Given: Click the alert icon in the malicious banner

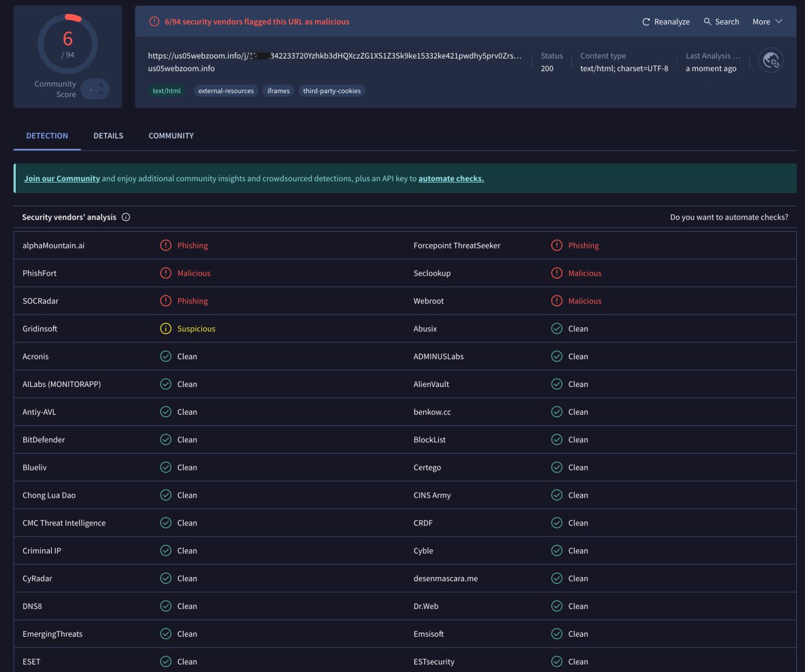Looking at the screenshot, I should pyautogui.click(x=154, y=21).
